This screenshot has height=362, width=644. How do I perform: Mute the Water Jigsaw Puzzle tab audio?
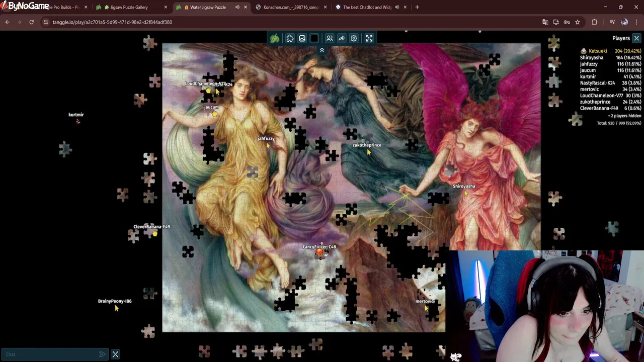click(x=237, y=8)
